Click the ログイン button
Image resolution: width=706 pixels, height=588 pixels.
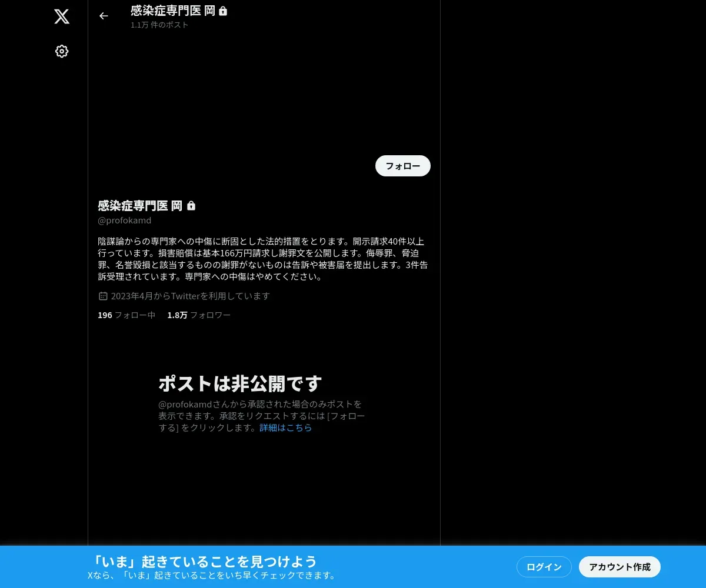(544, 567)
